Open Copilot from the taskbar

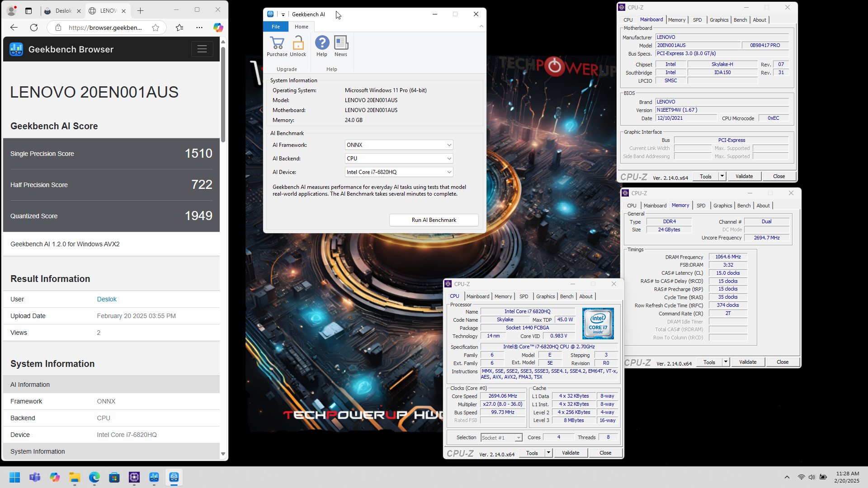(55, 477)
